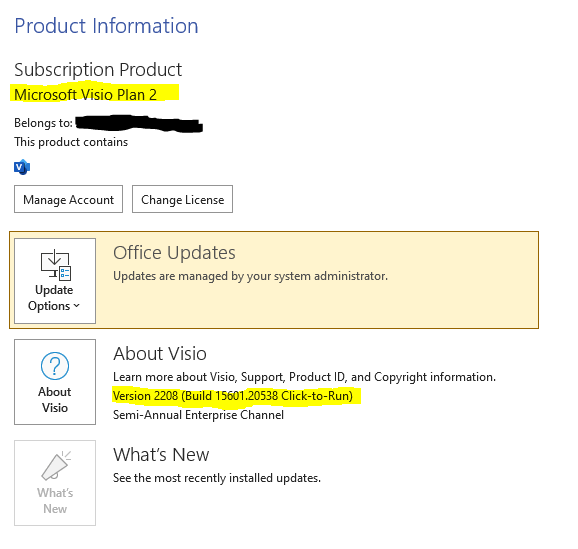This screenshot has height=549, width=578.
Task: Click the 'Updates are managed by your system administrator' text
Action: point(250,276)
